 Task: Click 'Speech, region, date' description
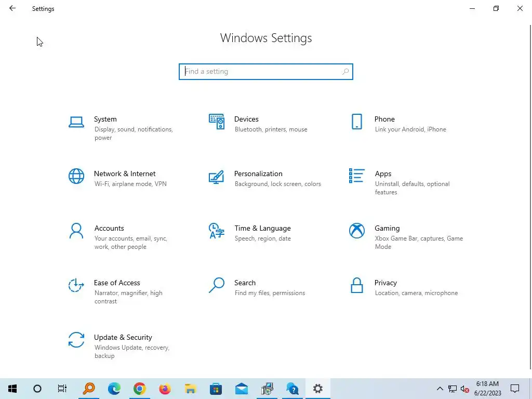pyautogui.click(x=262, y=238)
